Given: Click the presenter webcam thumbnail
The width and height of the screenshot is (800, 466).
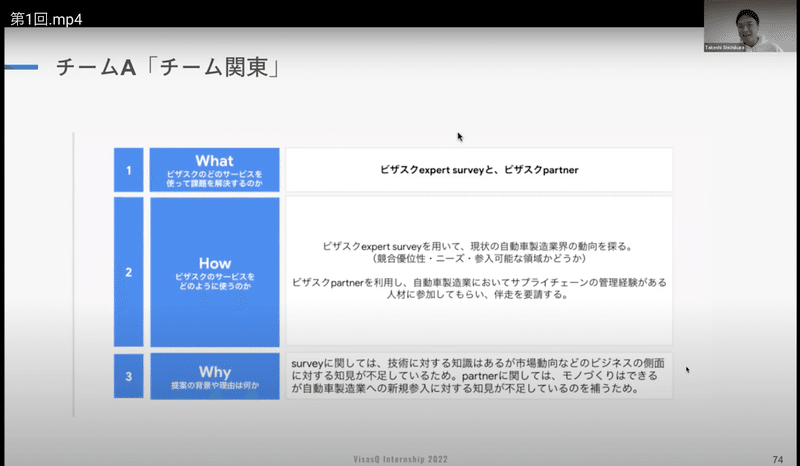Looking at the screenshot, I should point(749,26).
